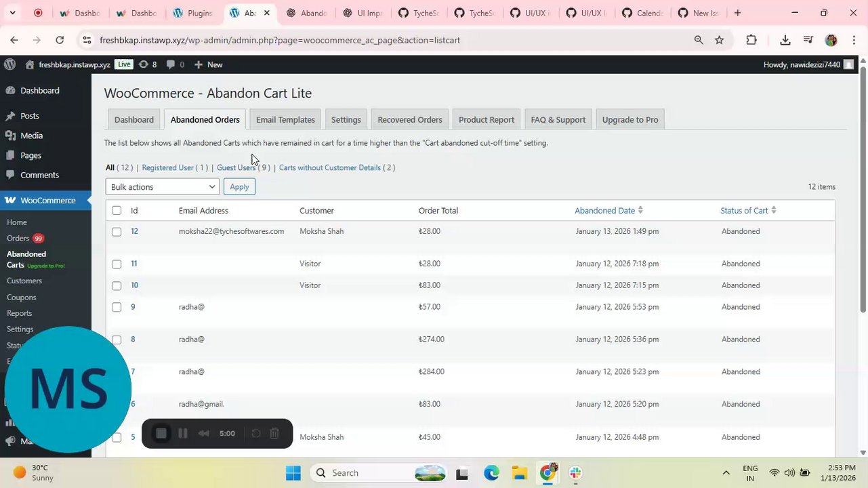Select checkbox for cart Id 12
Image resolution: width=868 pixels, height=488 pixels.
(x=117, y=232)
